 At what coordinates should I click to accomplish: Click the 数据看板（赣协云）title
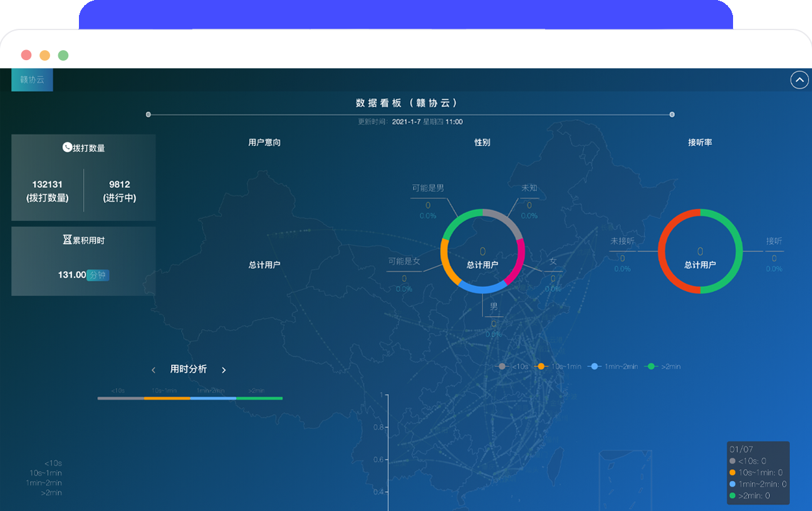[407, 103]
